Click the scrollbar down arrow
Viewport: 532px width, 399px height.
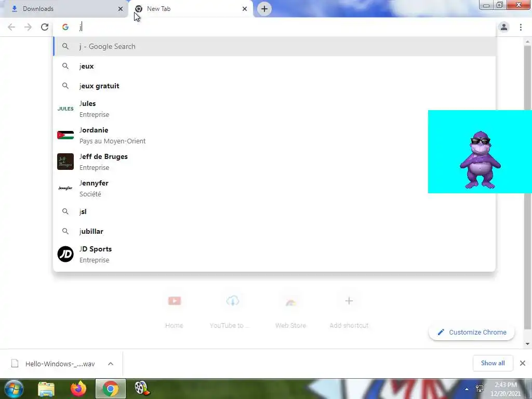click(x=527, y=344)
